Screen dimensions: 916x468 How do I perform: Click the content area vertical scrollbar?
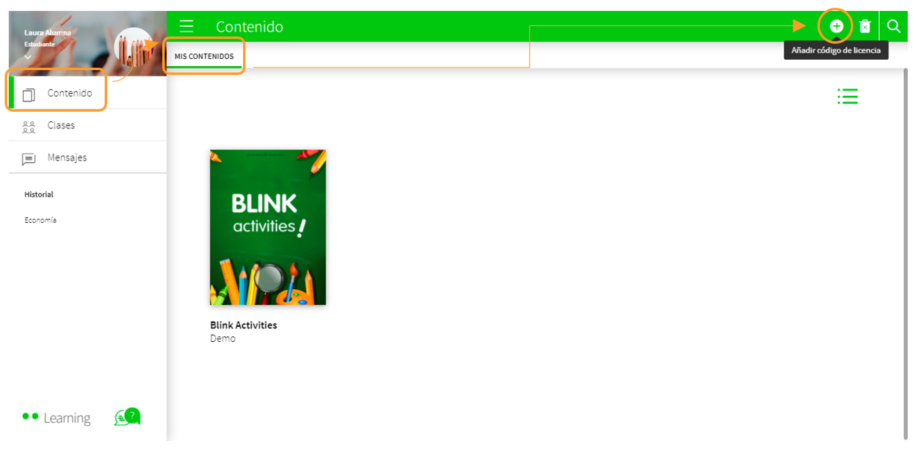pos(906,250)
